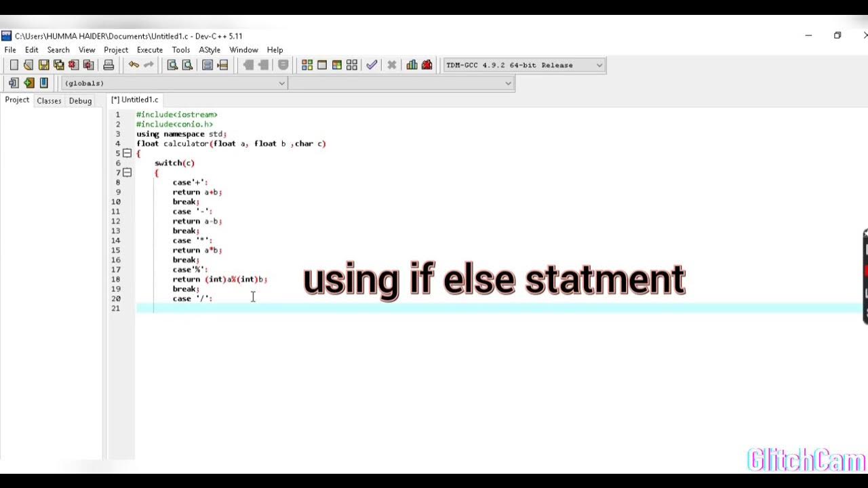Run the program with the Run icon
This screenshot has width=868, height=488.
[x=322, y=65]
